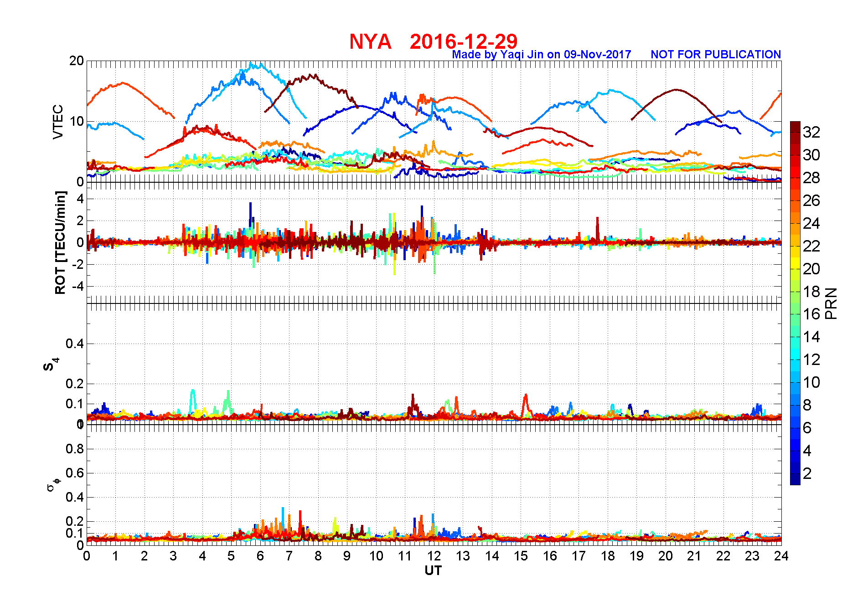The image size is (868, 606).
Task: Click the ROT axis tick "2"
Action: click(x=80, y=221)
